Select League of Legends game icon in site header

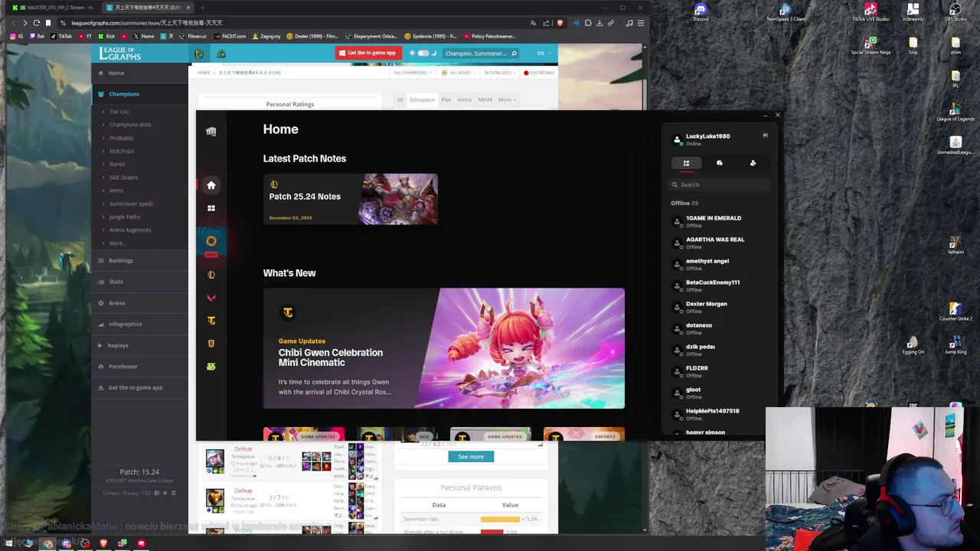tap(199, 54)
